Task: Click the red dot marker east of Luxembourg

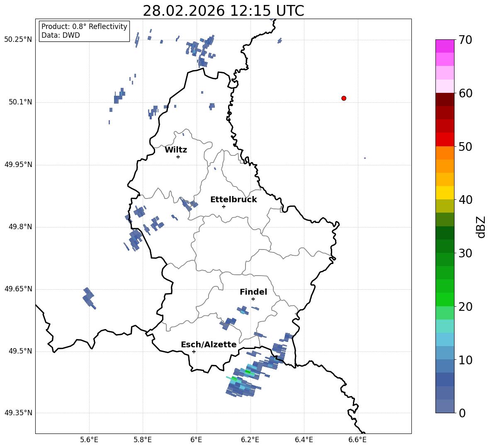Action: [x=344, y=98]
